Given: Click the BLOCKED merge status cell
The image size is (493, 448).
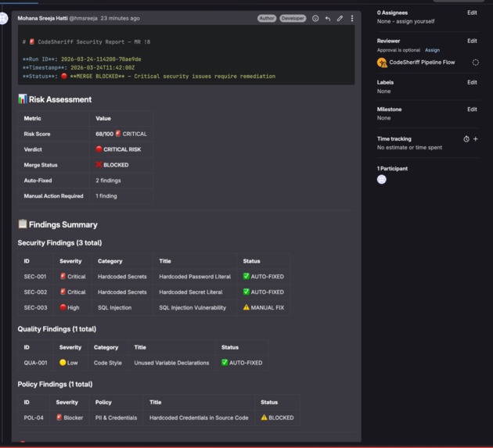Looking at the screenshot, I should pyautogui.click(x=121, y=165).
